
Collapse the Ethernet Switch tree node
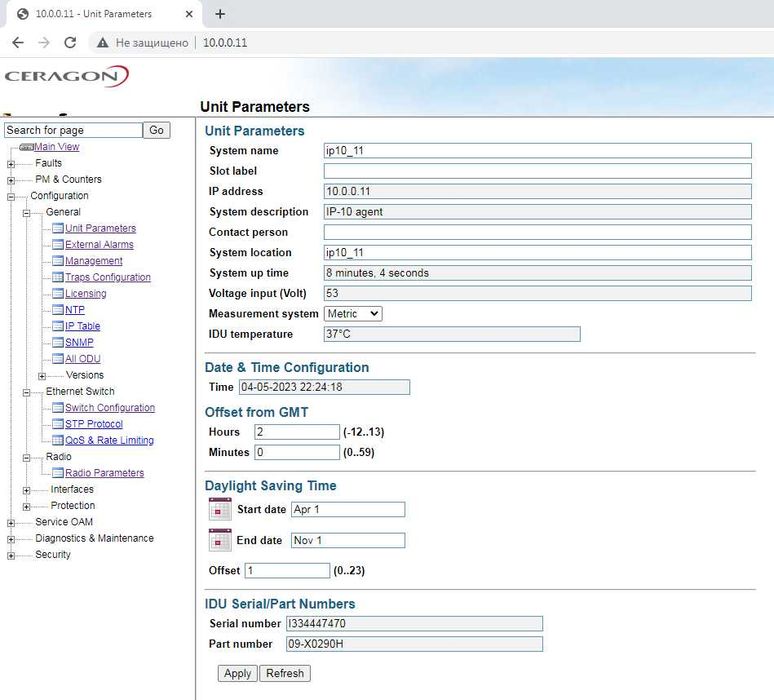[27, 392]
